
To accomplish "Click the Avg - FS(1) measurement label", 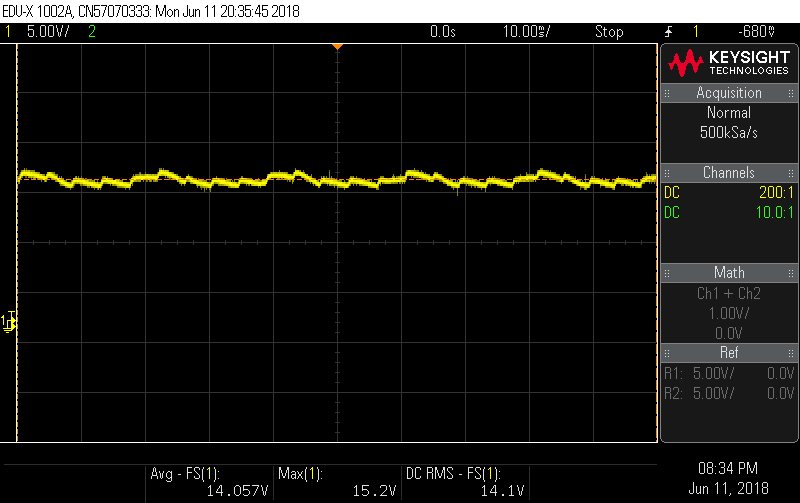I will point(185,474).
